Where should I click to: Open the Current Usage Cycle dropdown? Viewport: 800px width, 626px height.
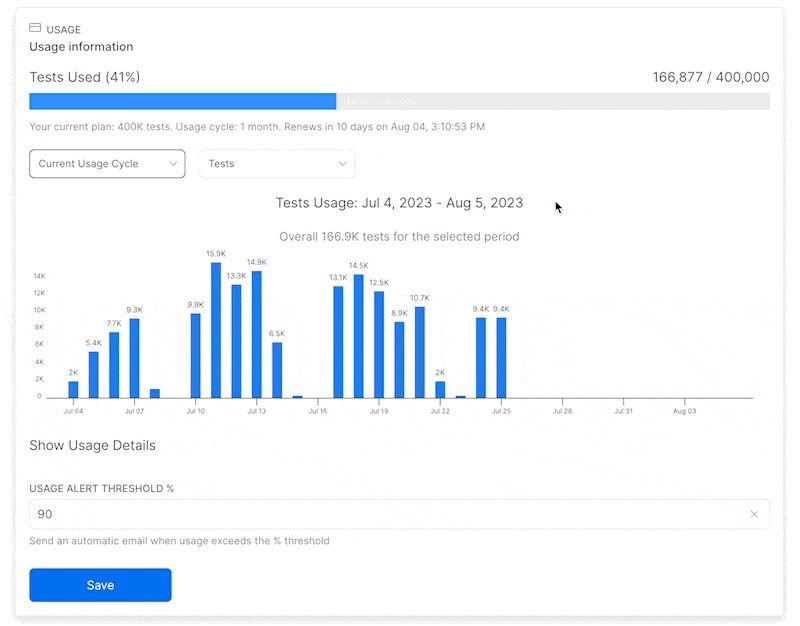107,164
